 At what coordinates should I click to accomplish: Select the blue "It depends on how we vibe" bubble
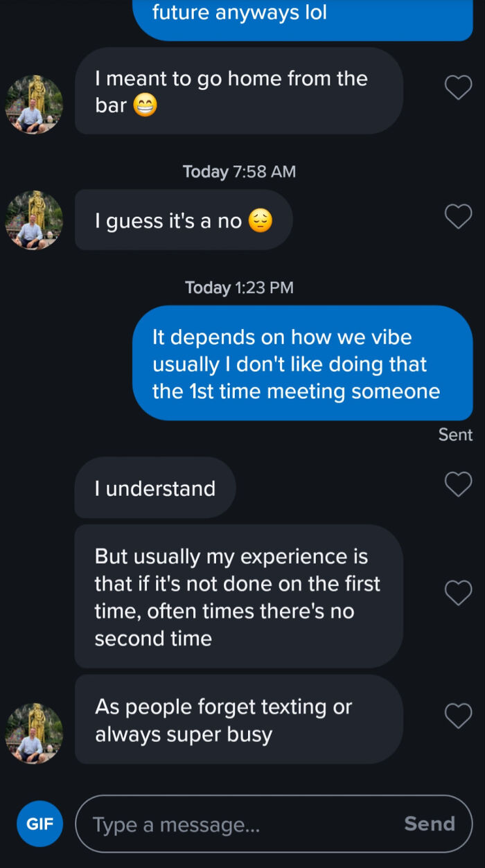pos(305,363)
